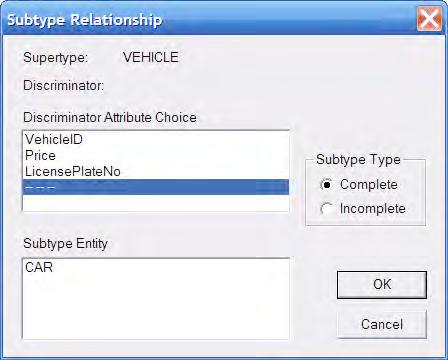
Task: Click the Discriminator Attribute Choice heading
Action: coord(110,117)
